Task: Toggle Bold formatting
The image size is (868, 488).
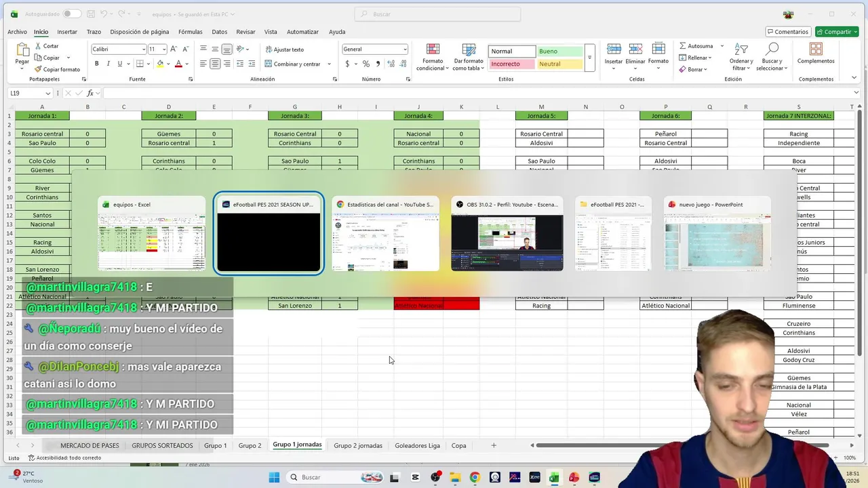Action: pos(97,64)
